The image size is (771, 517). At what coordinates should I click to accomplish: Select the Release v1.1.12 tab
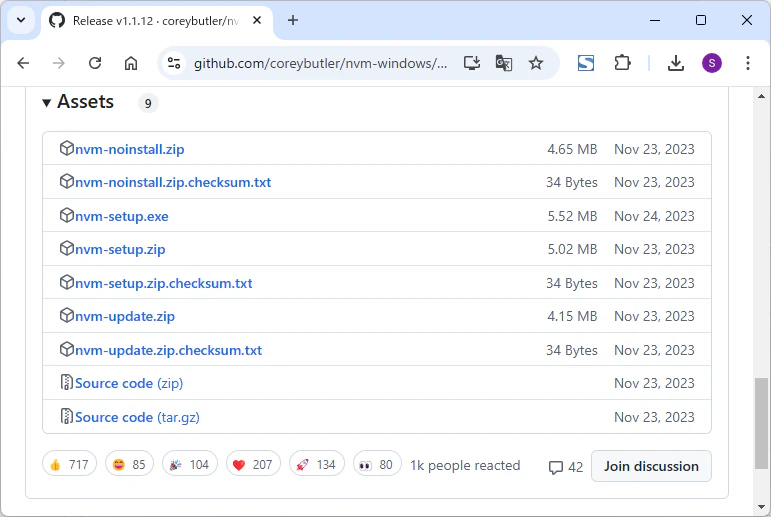tap(157, 21)
